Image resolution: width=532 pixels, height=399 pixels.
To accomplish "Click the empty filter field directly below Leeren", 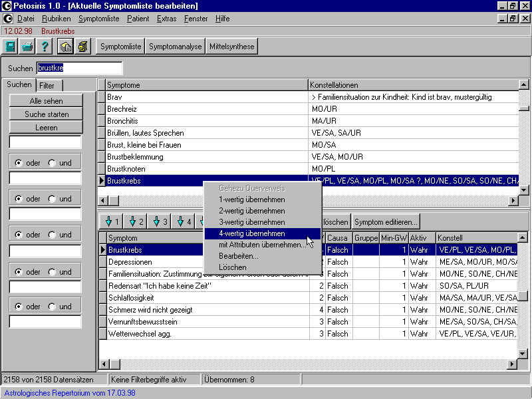I will tap(45, 142).
